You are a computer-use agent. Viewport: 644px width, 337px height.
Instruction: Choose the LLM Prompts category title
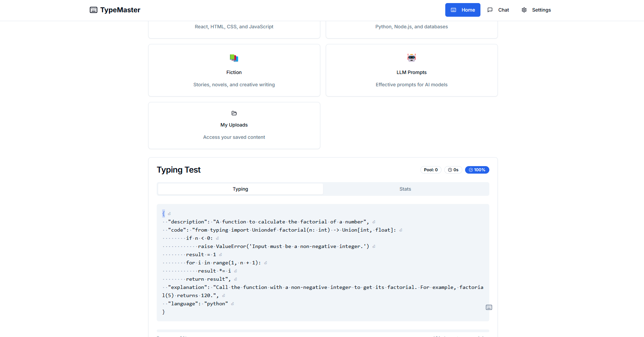tap(411, 72)
